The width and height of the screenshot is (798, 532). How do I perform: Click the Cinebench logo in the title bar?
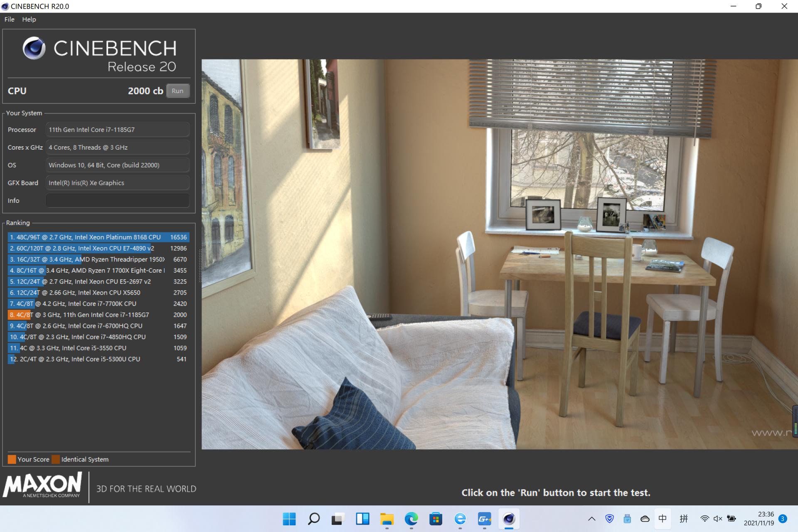[x=6, y=6]
